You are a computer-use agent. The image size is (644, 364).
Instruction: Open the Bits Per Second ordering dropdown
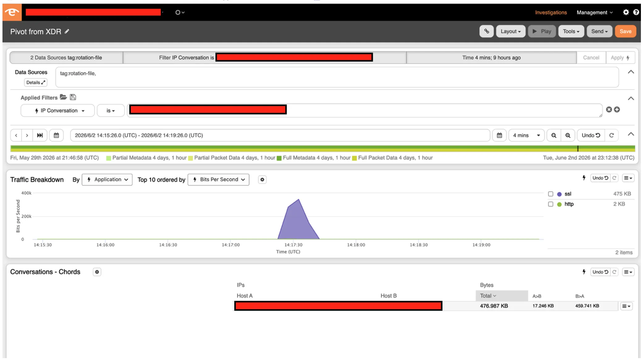tap(218, 179)
